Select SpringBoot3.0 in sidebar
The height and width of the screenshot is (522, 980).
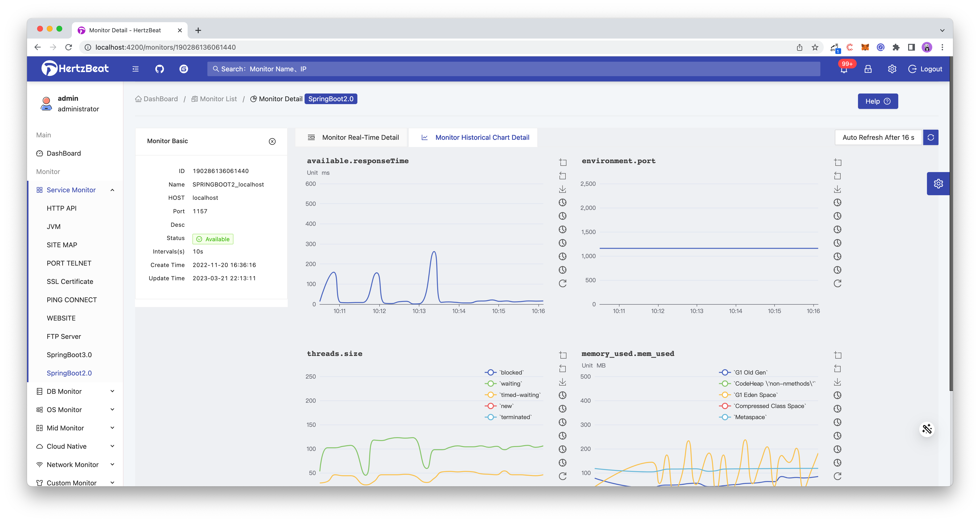coord(69,355)
